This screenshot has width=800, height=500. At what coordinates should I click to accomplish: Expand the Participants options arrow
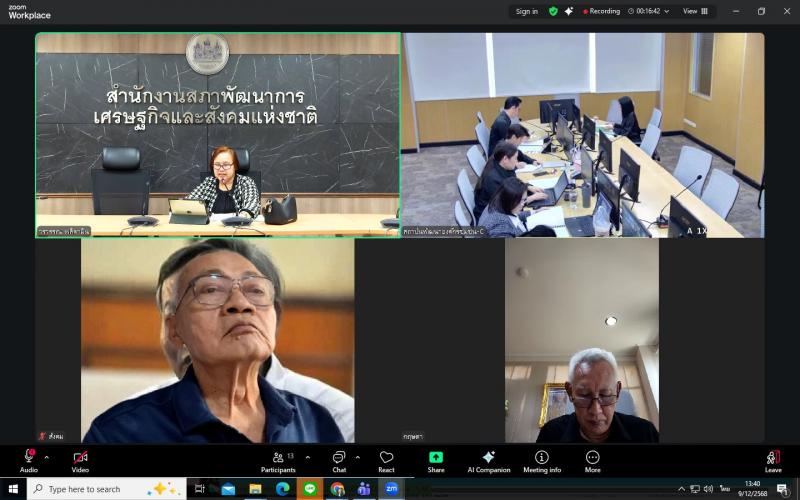[308, 457]
